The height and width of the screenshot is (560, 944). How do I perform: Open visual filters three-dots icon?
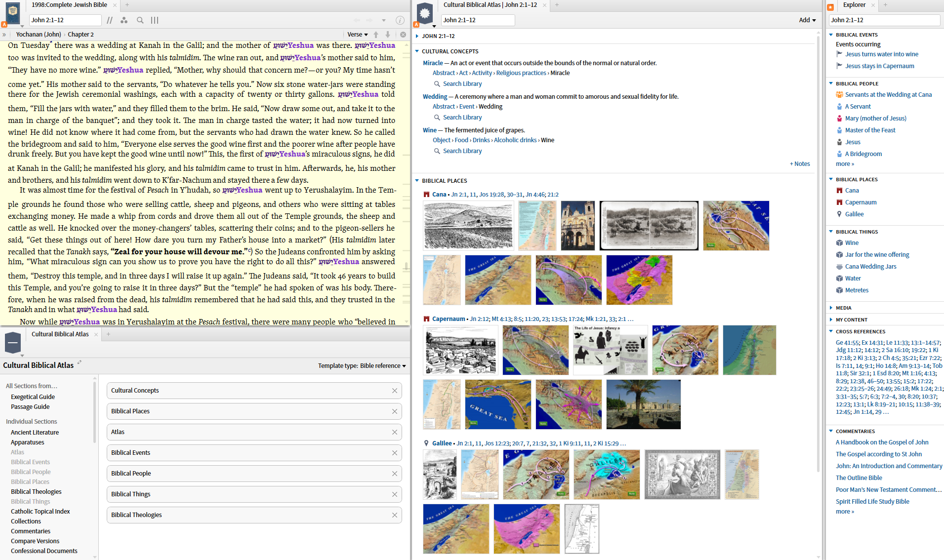click(x=124, y=20)
